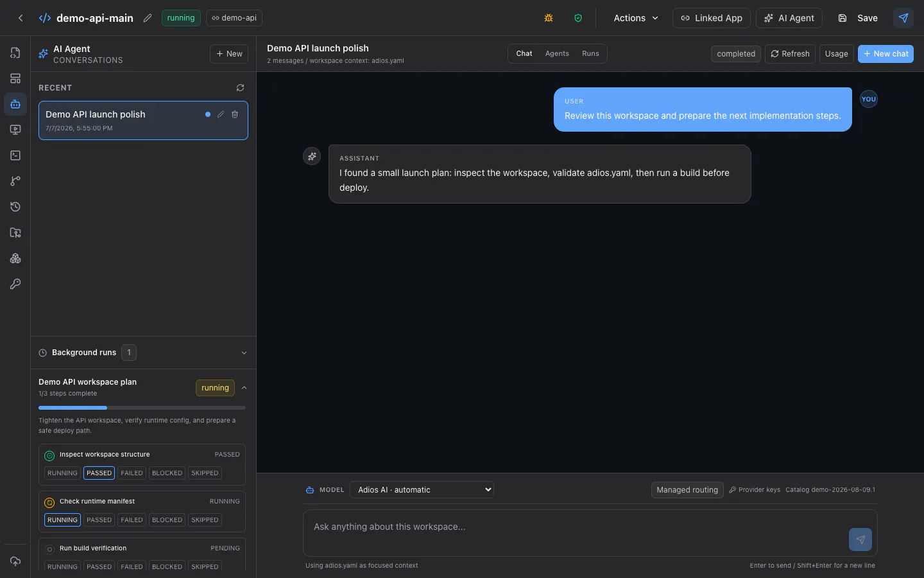
Task: Open the Usage panel
Action: tap(836, 54)
